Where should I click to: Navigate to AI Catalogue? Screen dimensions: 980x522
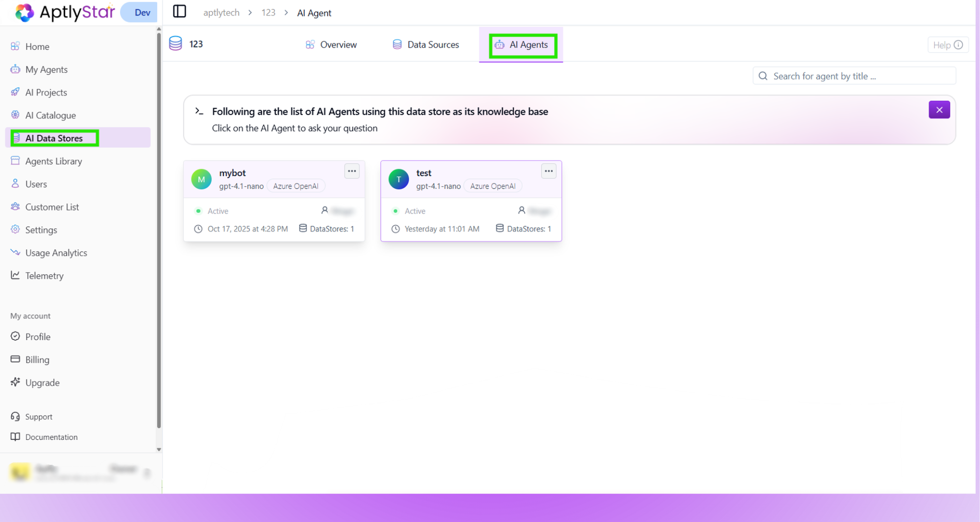(x=49, y=115)
